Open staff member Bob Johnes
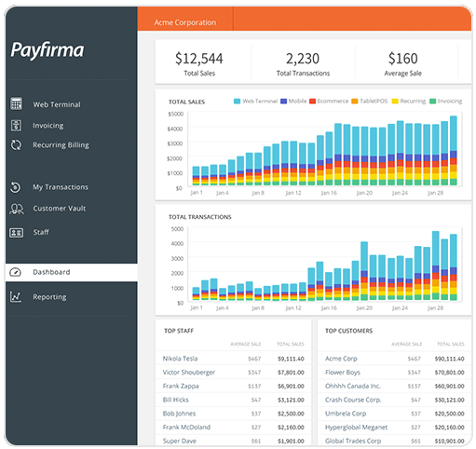This screenshot has height=449, width=476. (179, 414)
